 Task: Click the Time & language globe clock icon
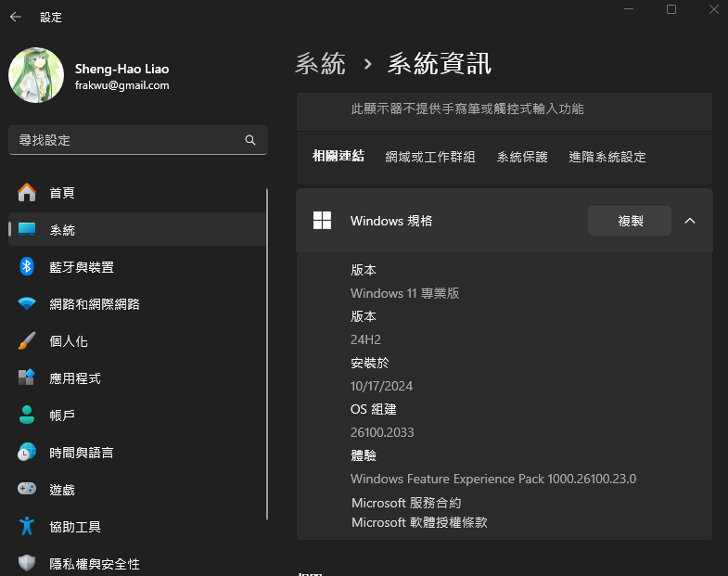click(27, 452)
